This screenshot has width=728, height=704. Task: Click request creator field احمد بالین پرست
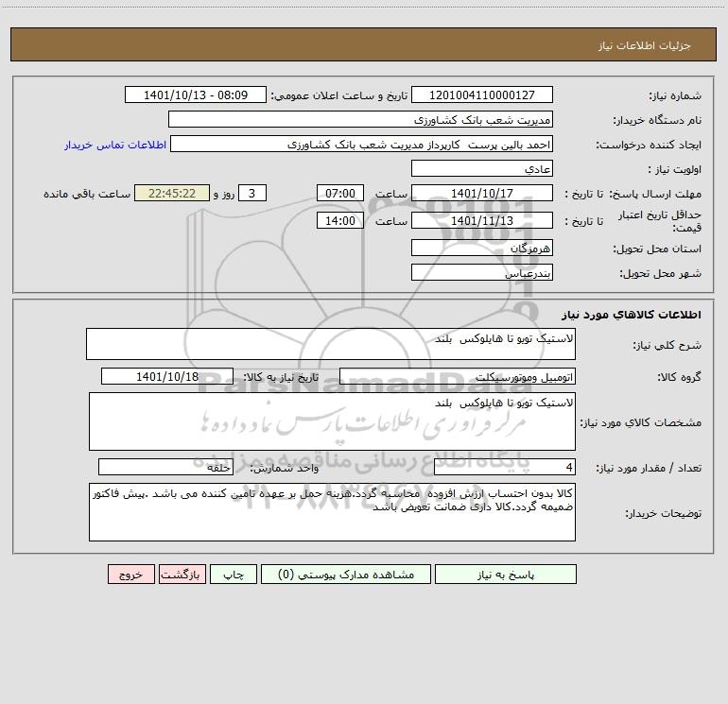pos(361,144)
